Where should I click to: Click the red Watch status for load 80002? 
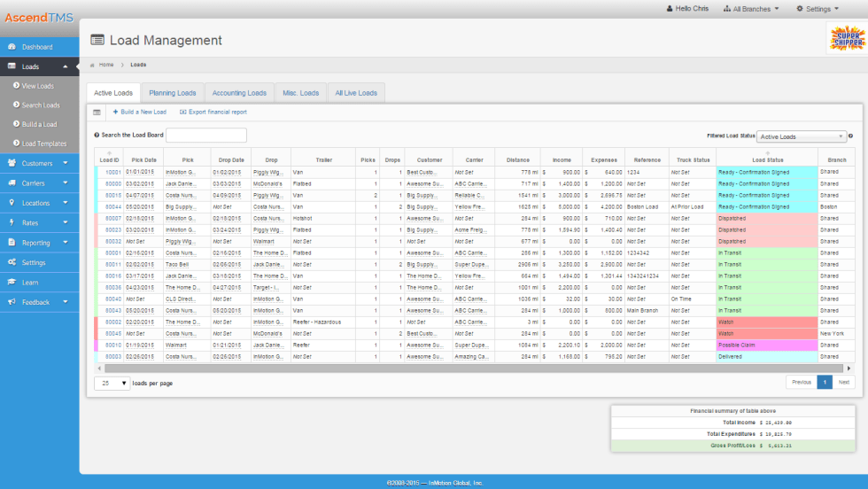[767, 322]
